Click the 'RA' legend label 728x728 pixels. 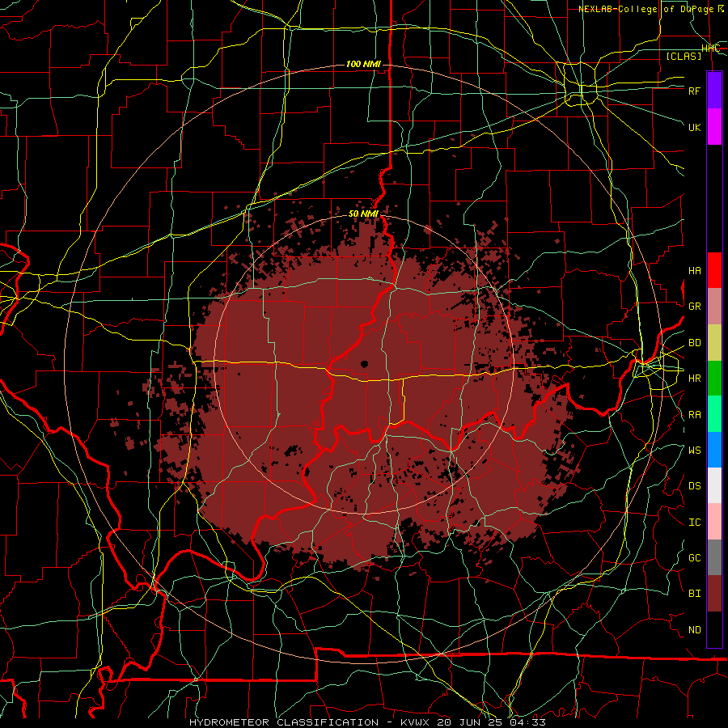(695, 415)
